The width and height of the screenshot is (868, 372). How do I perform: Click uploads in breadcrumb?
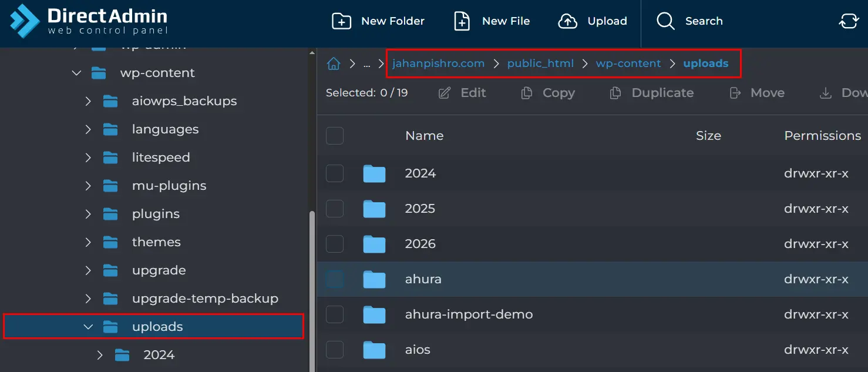pyautogui.click(x=706, y=63)
